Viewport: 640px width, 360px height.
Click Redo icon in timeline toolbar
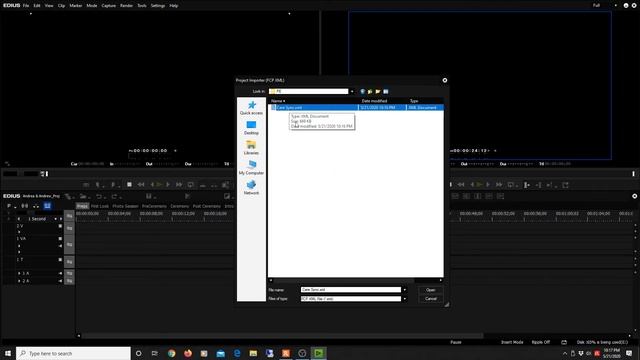(x=115, y=196)
